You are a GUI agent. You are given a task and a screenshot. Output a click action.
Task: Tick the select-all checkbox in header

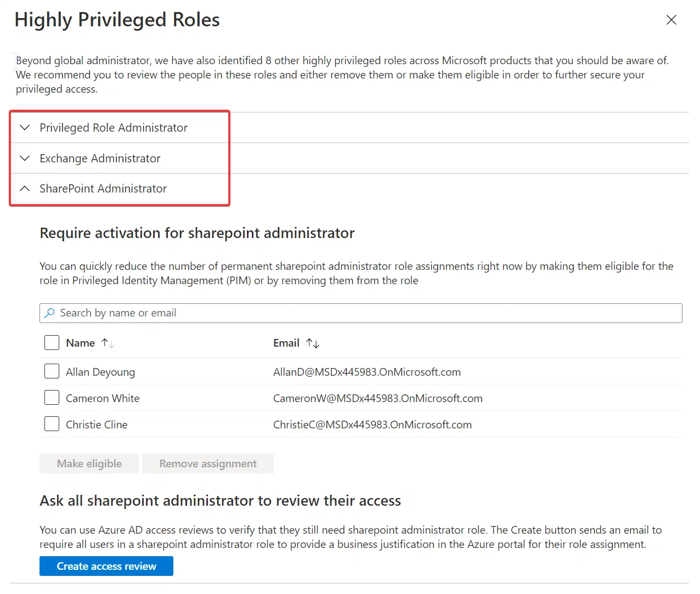pyautogui.click(x=52, y=343)
